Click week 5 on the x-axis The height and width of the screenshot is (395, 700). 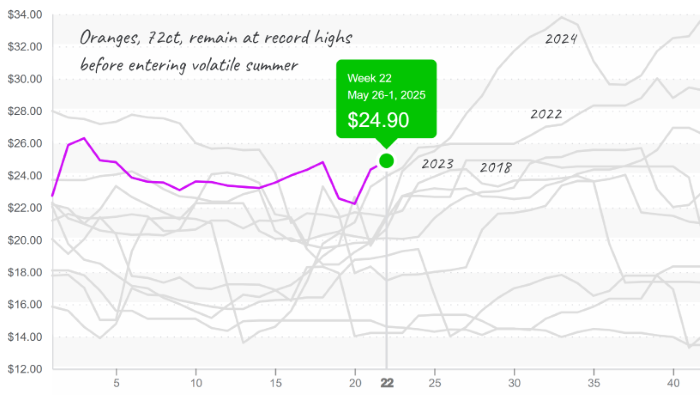116,383
